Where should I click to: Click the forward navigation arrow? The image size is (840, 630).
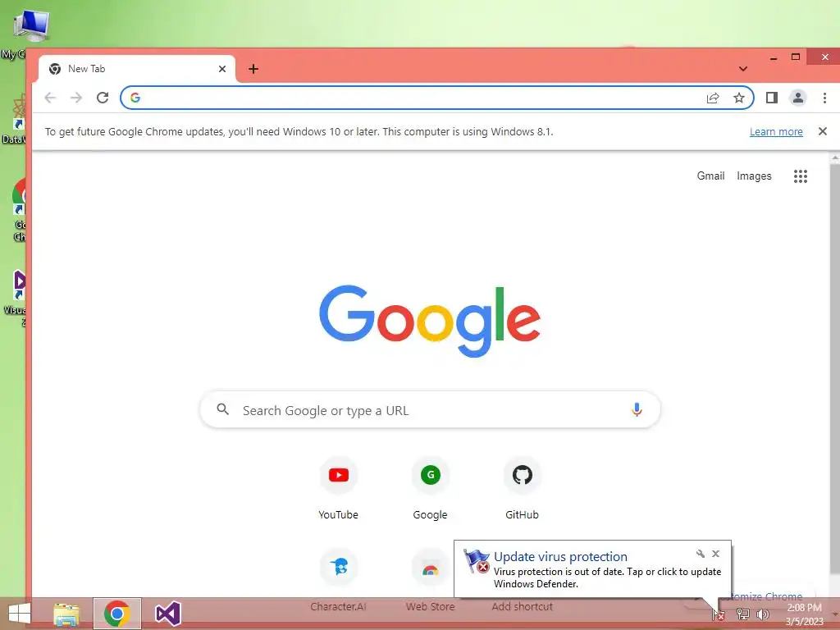point(76,98)
